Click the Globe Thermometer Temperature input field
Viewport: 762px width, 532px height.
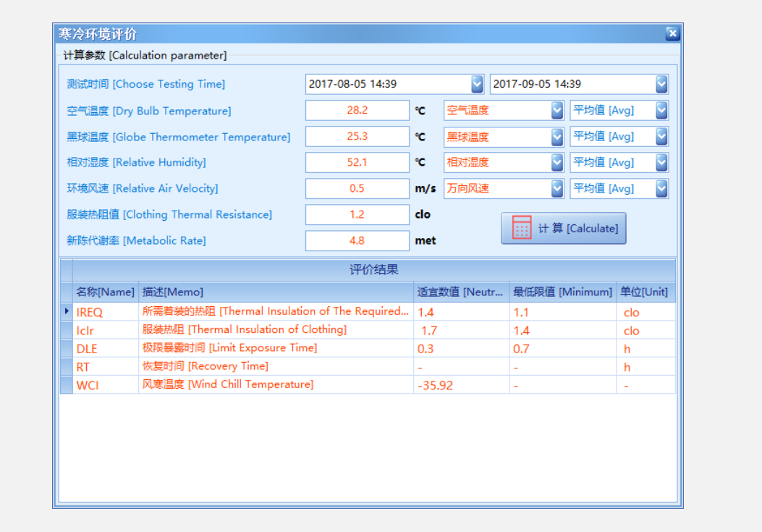click(x=357, y=137)
